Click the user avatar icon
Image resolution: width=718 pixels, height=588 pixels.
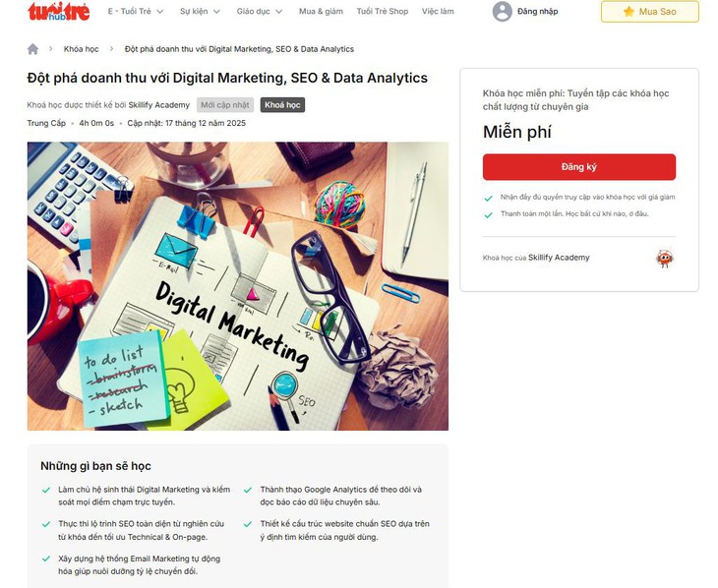coord(502,12)
